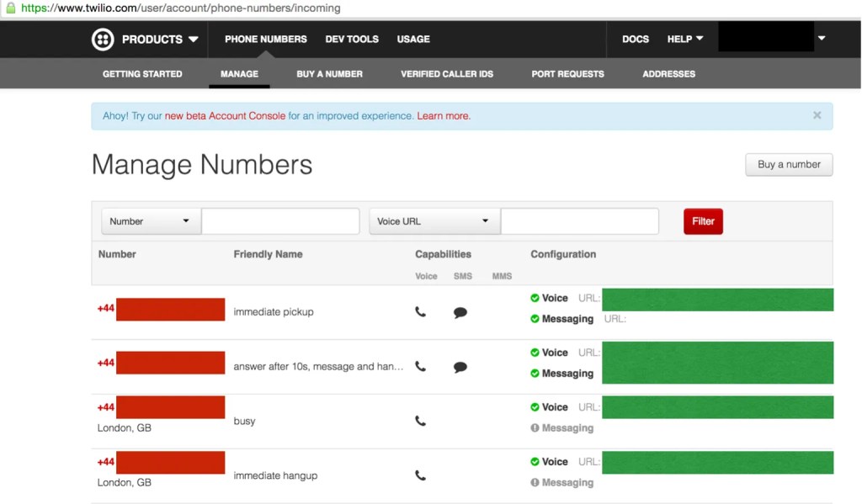The height and width of the screenshot is (504, 862).
Task: Open the new beta Account Console link
Action: point(225,116)
